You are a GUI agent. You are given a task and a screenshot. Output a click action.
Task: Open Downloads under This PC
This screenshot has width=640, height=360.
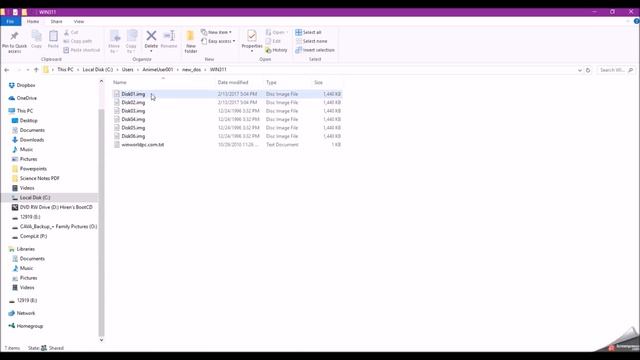point(28,140)
